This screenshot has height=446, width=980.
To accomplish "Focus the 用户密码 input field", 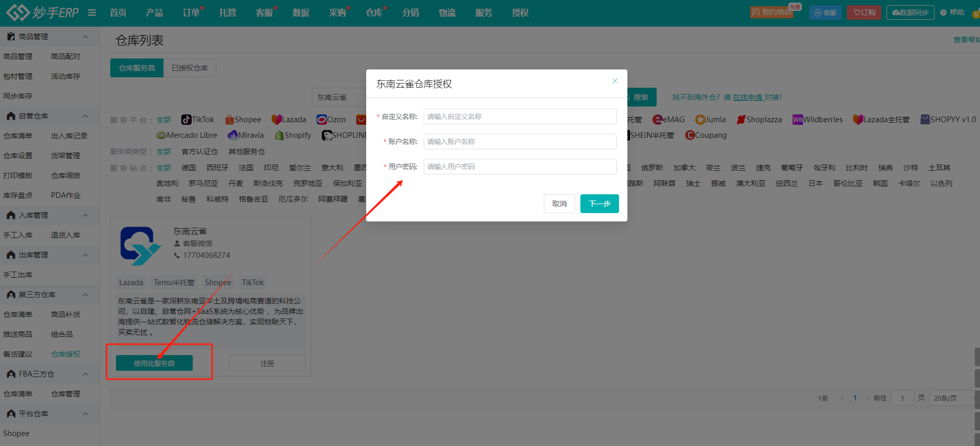I will click(520, 167).
